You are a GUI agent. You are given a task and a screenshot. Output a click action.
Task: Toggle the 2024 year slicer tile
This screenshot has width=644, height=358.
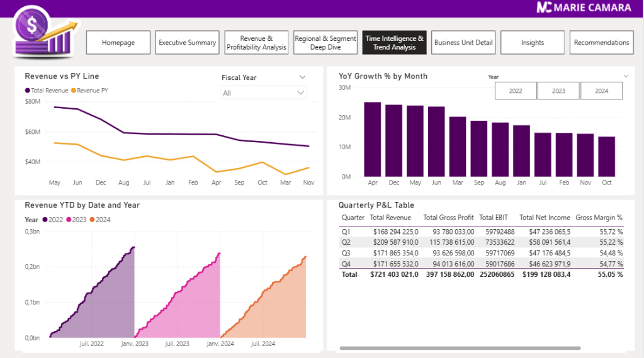[601, 91]
